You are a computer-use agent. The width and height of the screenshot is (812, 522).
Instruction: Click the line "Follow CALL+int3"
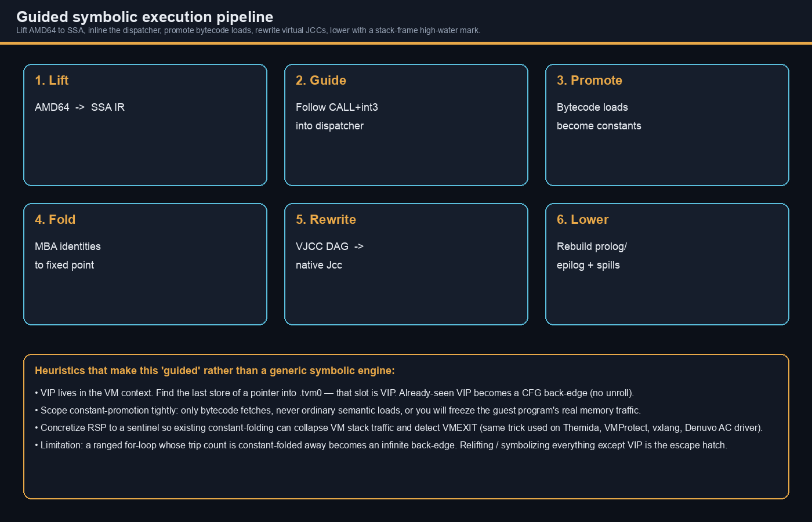click(337, 107)
